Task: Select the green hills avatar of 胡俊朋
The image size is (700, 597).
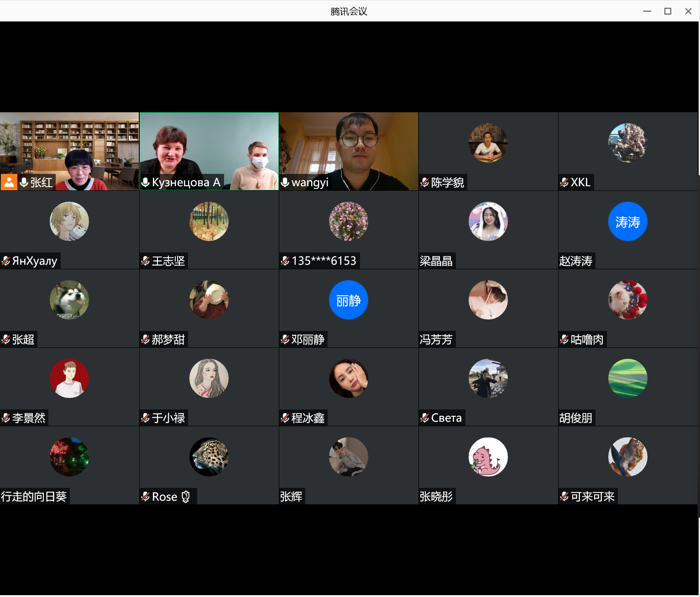Action: coord(627,378)
